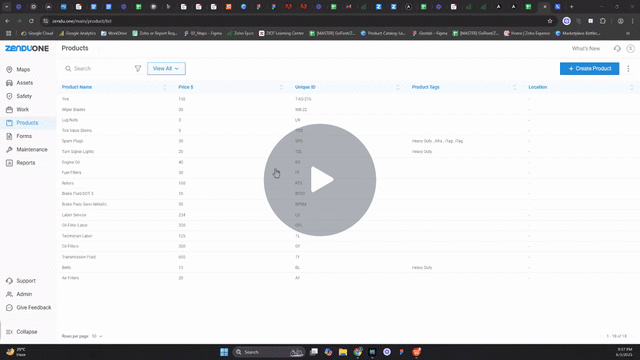Sort by Product Tags column
This screenshot has height=360, width=640.
(426, 87)
